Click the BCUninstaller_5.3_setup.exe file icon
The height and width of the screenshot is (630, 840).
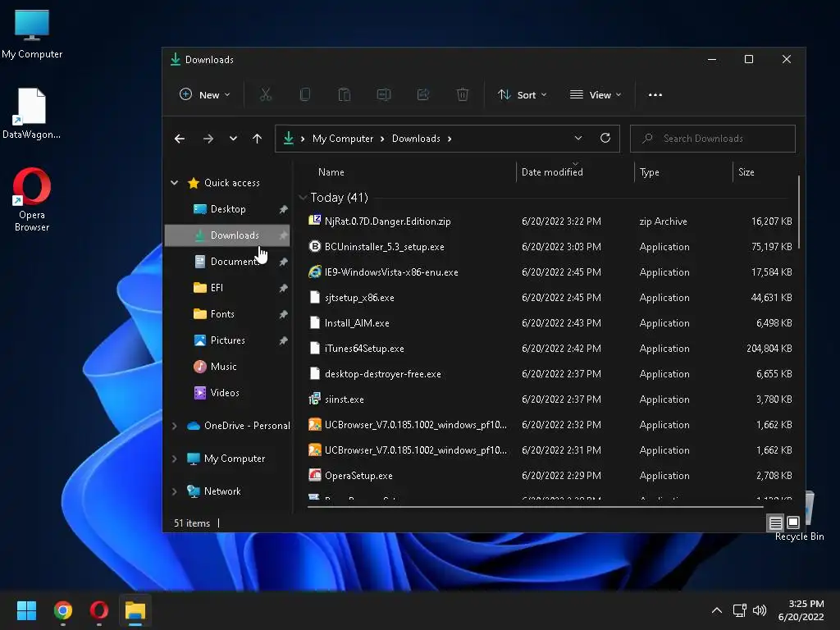tap(315, 246)
